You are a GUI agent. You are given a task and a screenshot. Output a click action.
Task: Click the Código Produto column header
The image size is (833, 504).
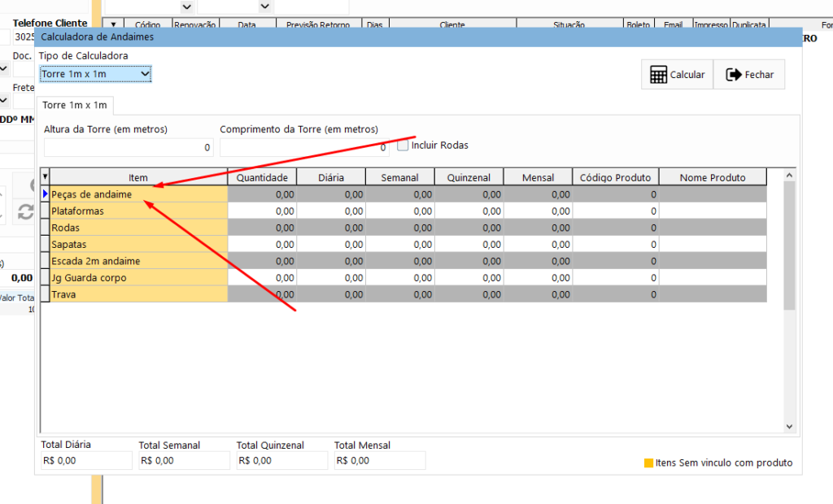[616, 177]
